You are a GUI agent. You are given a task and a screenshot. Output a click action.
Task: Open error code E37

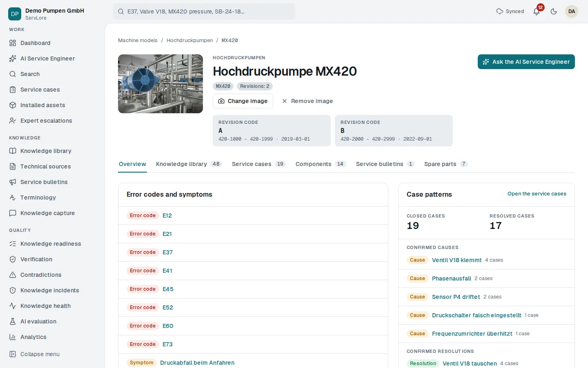coord(167,252)
